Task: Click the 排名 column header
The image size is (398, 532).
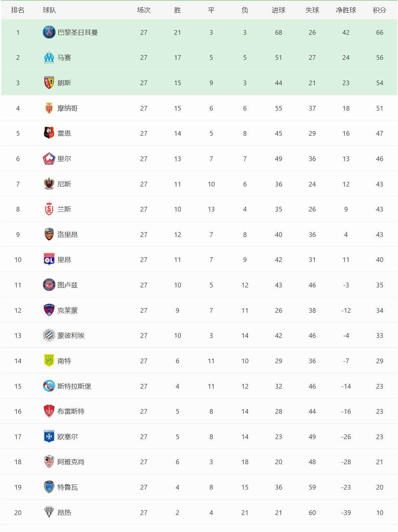Action: [x=18, y=10]
